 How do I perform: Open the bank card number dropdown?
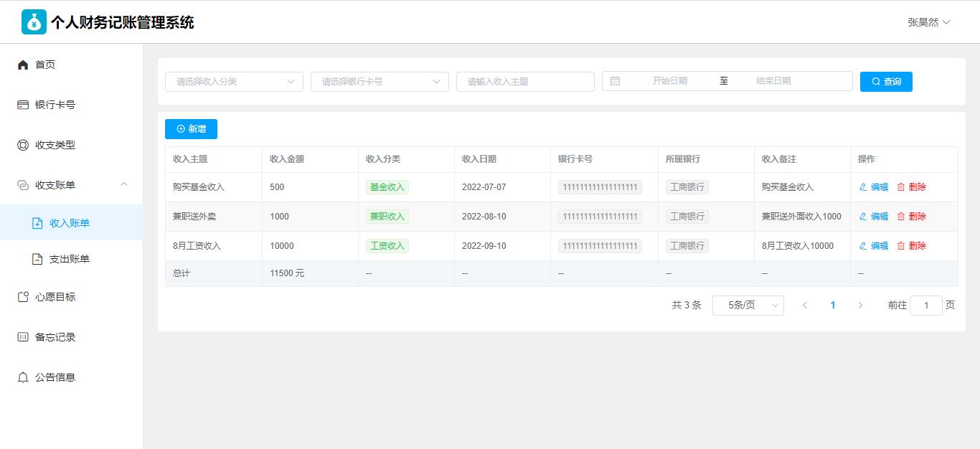point(380,82)
